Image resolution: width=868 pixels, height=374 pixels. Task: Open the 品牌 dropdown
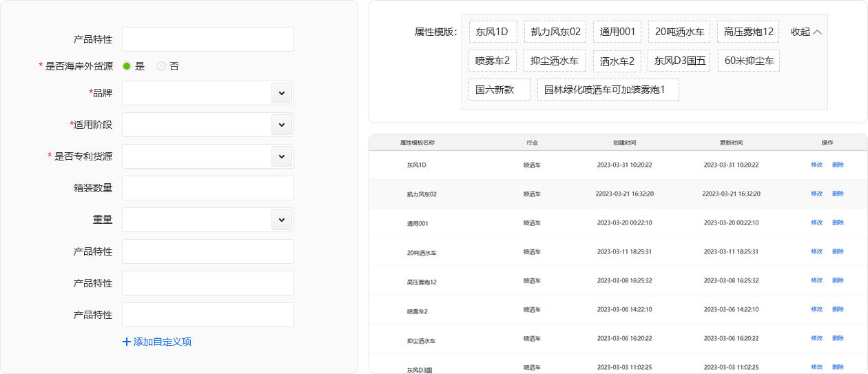tap(281, 93)
